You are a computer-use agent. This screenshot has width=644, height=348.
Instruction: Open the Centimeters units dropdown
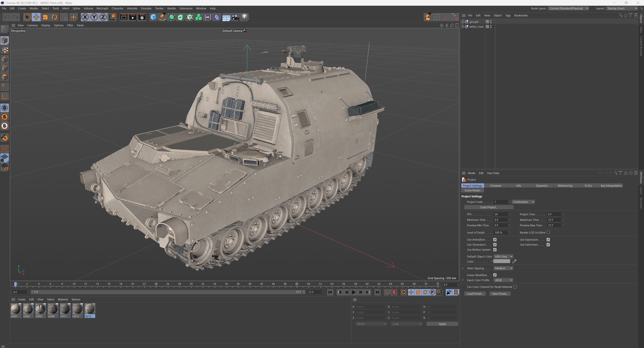523,202
